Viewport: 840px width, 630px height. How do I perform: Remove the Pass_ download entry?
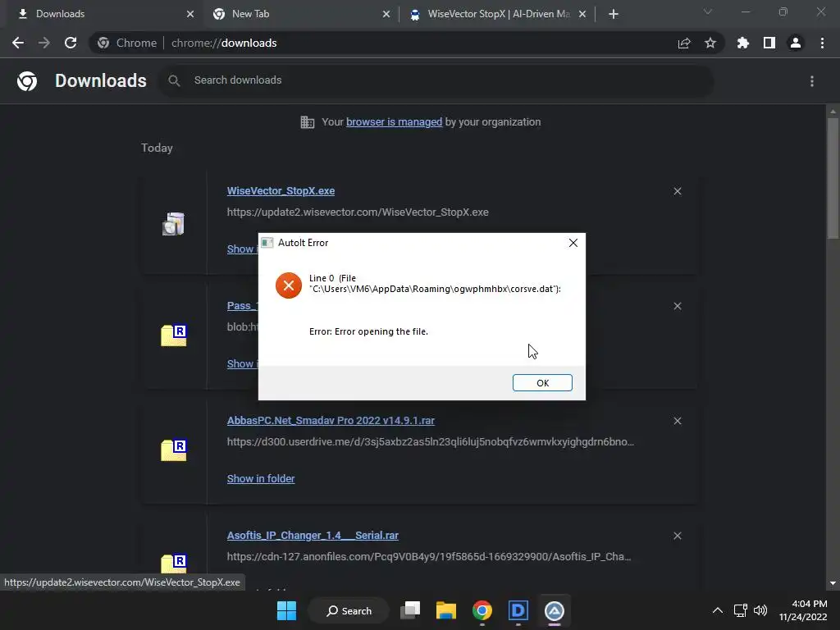pos(677,306)
